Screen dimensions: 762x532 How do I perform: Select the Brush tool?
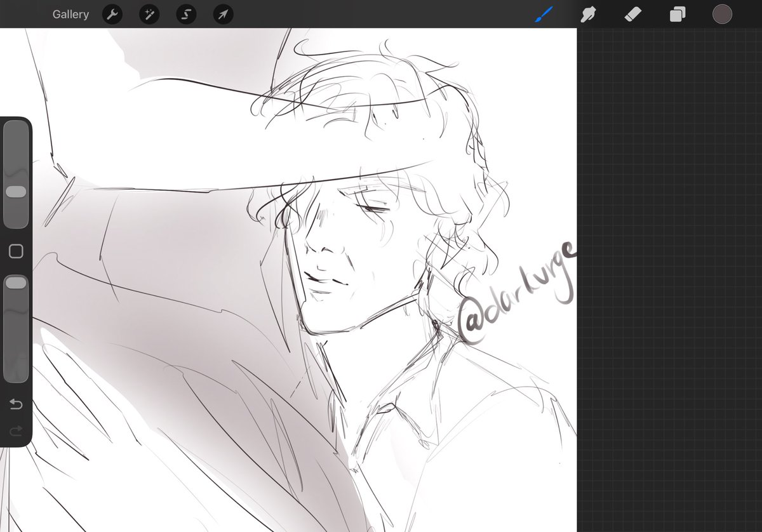(544, 14)
